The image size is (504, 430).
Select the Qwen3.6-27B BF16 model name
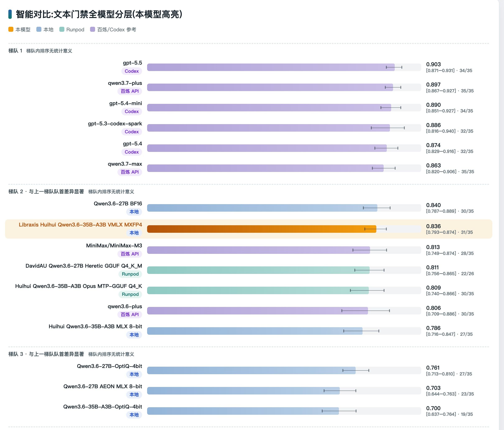click(118, 204)
